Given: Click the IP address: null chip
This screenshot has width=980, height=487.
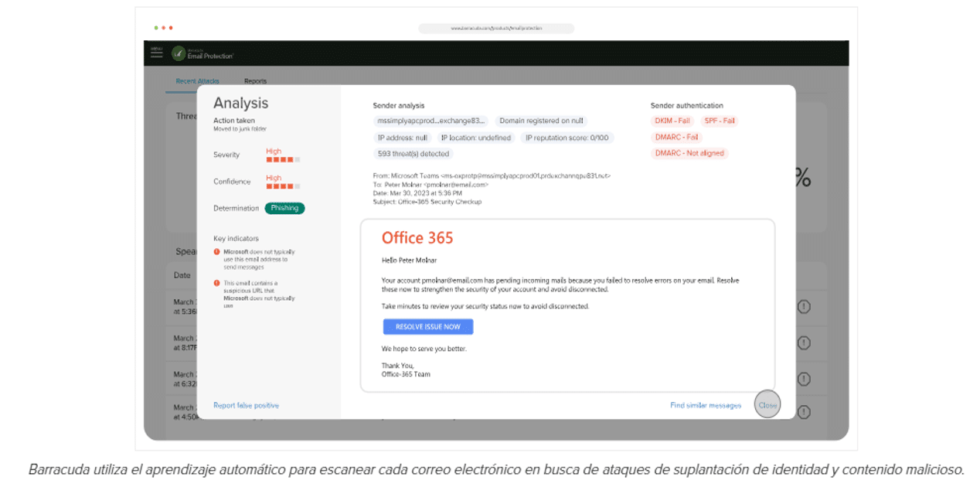Looking at the screenshot, I should tap(402, 138).
